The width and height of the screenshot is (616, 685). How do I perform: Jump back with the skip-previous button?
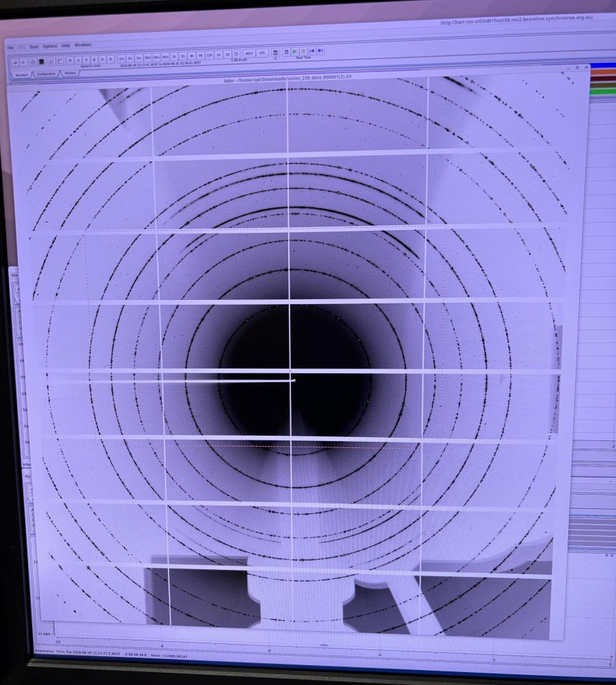(311, 51)
